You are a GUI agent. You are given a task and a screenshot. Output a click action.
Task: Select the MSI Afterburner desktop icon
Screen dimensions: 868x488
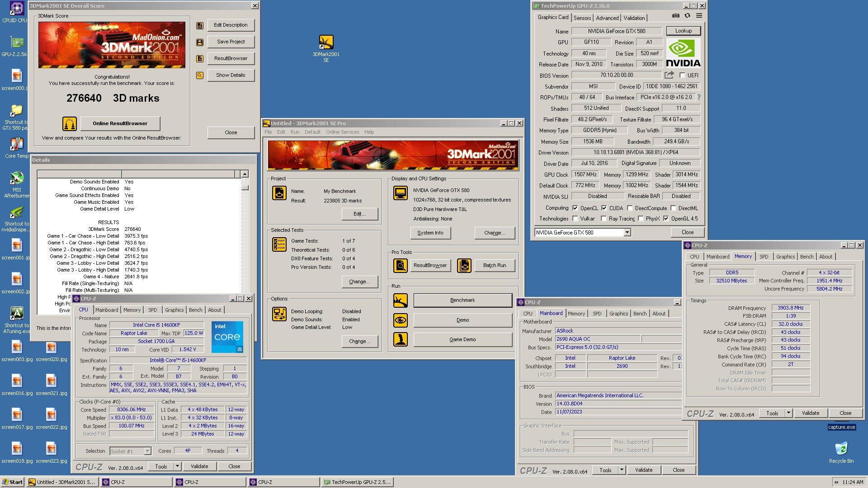click(x=17, y=185)
